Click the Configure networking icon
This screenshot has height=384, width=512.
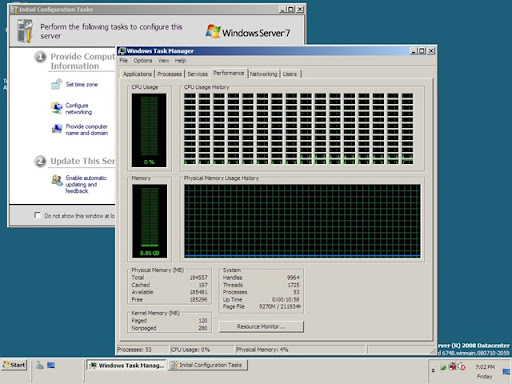pos(57,108)
